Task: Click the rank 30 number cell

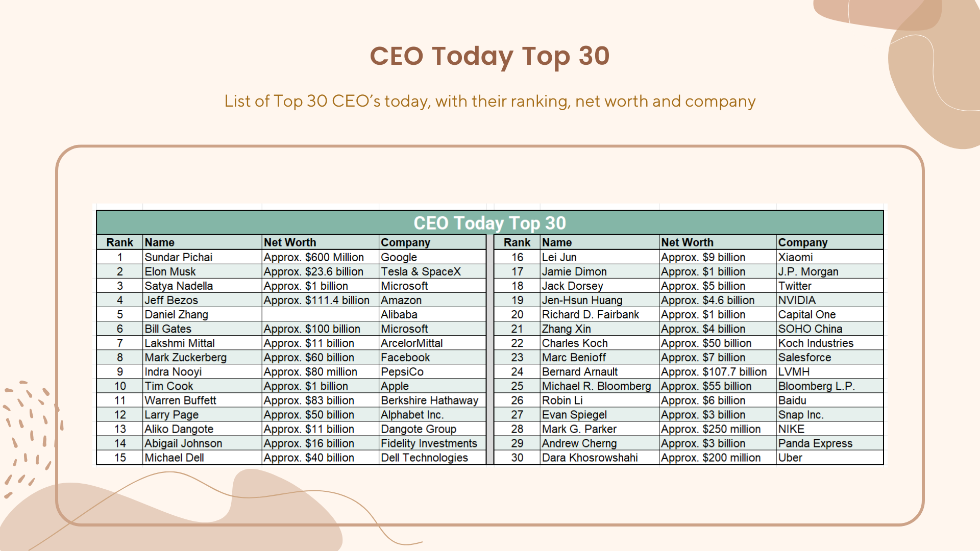Action: [517, 458]
